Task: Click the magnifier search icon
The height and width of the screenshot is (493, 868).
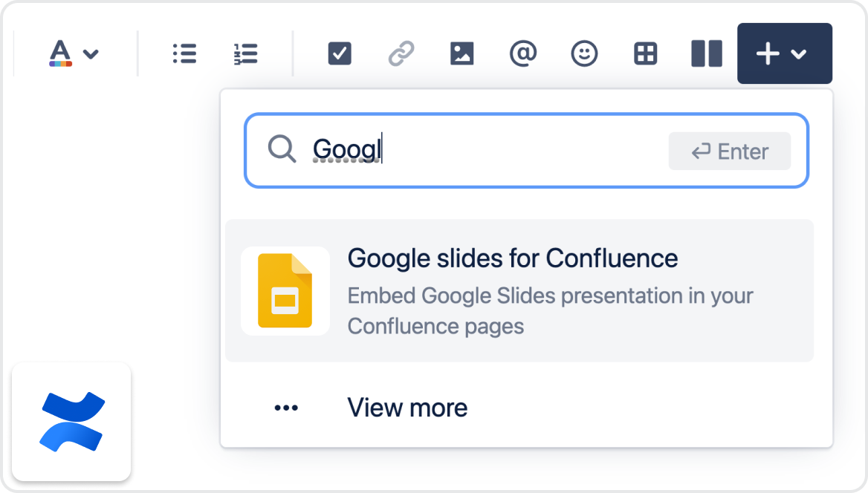Action: tap(282, 149)
